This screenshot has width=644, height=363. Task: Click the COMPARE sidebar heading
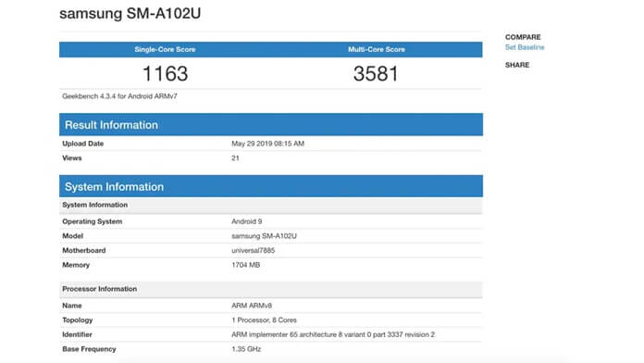(x=523, y=37)
